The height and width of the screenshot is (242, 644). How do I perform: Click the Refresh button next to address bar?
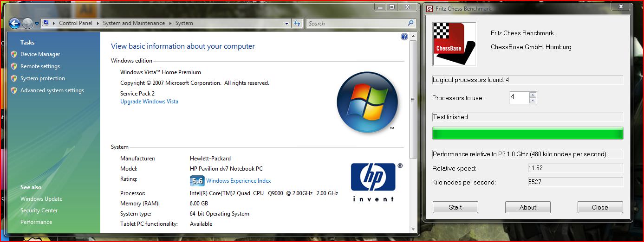point(298,23)
